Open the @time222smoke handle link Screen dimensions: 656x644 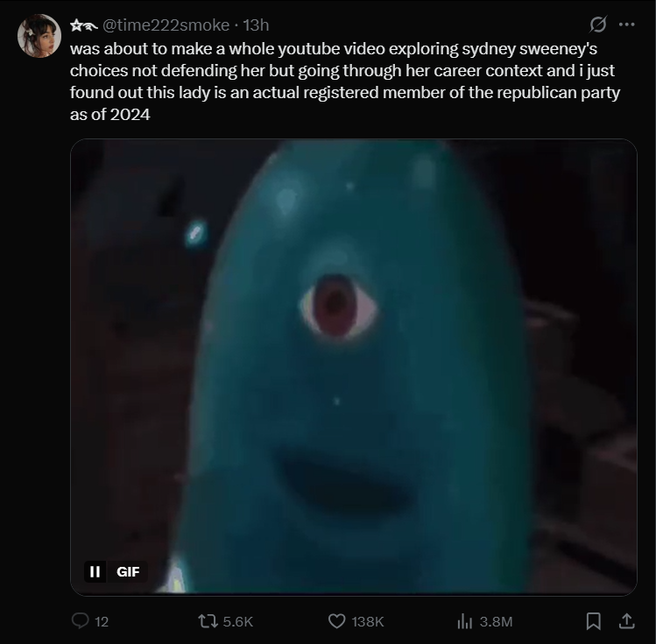pos(166,25)
